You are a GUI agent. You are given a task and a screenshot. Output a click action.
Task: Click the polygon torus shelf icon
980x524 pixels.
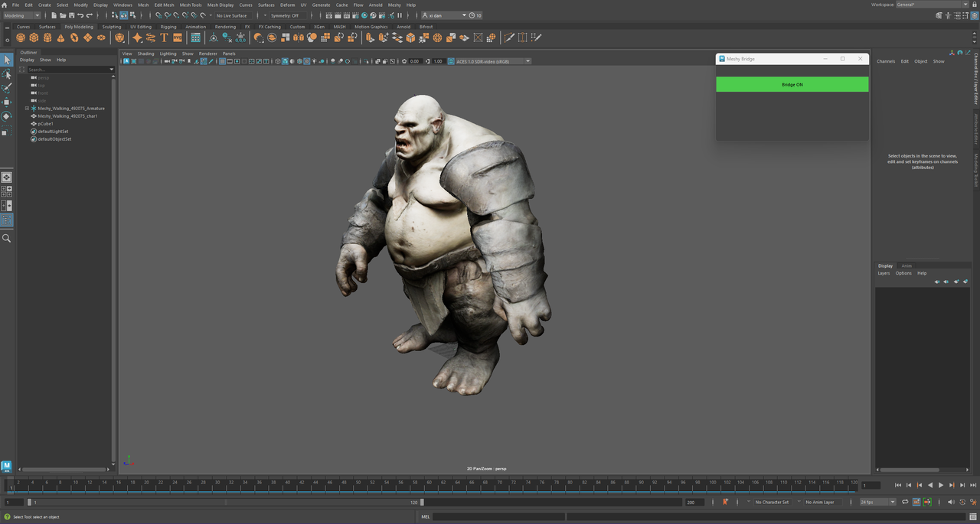pos(74,37)
